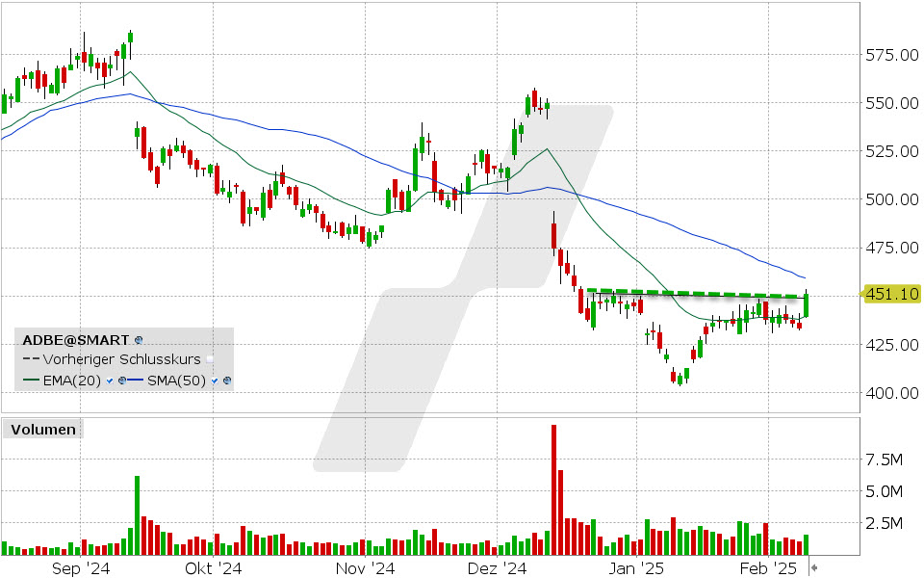Open the SMA(50) indicator settings icon
Image resolution: width=924 pixels, height=578 pixels.
227,381
